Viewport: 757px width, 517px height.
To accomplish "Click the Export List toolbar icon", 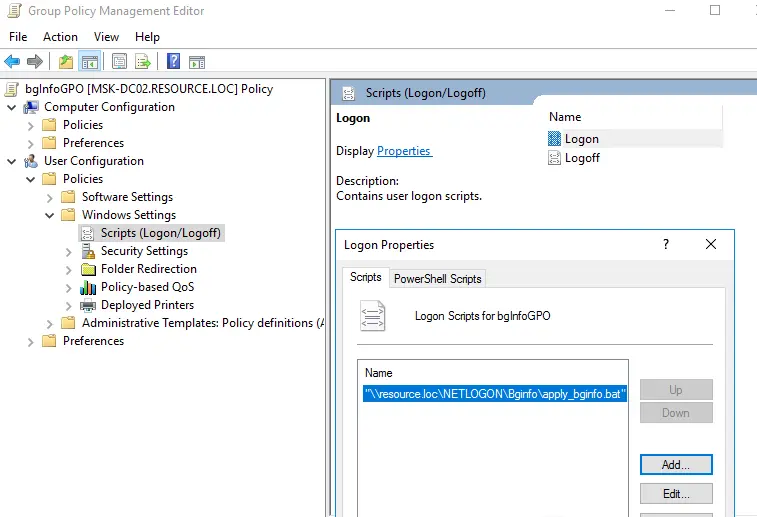I will coord(143,61).
